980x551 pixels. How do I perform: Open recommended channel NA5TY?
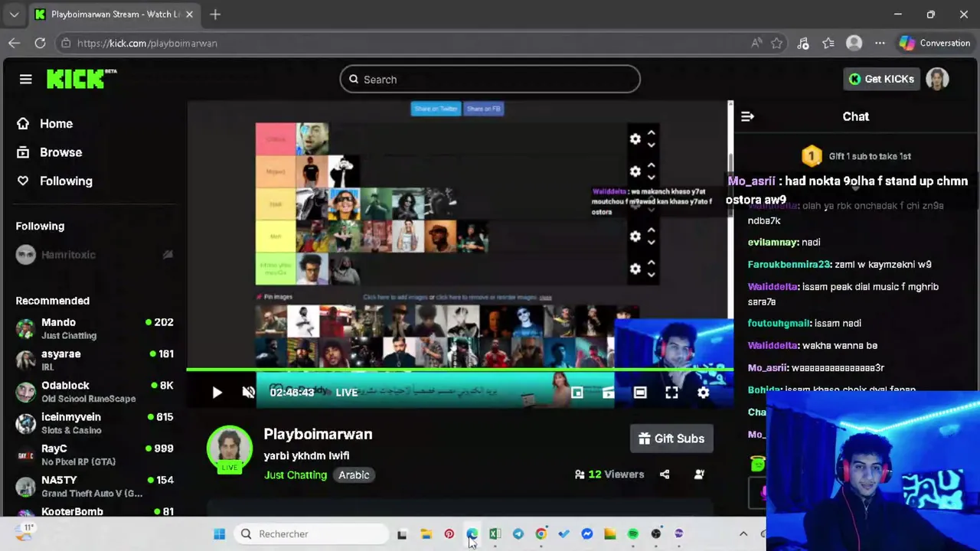tap(93, 486)
